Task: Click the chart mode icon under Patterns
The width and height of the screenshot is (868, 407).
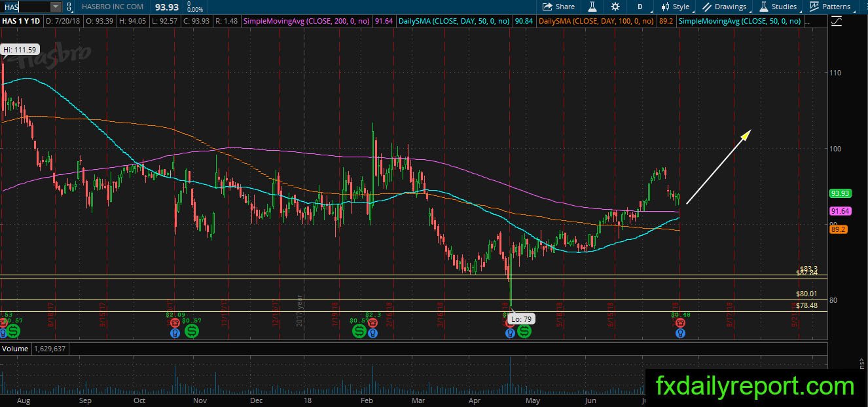Action: [837, 22]
